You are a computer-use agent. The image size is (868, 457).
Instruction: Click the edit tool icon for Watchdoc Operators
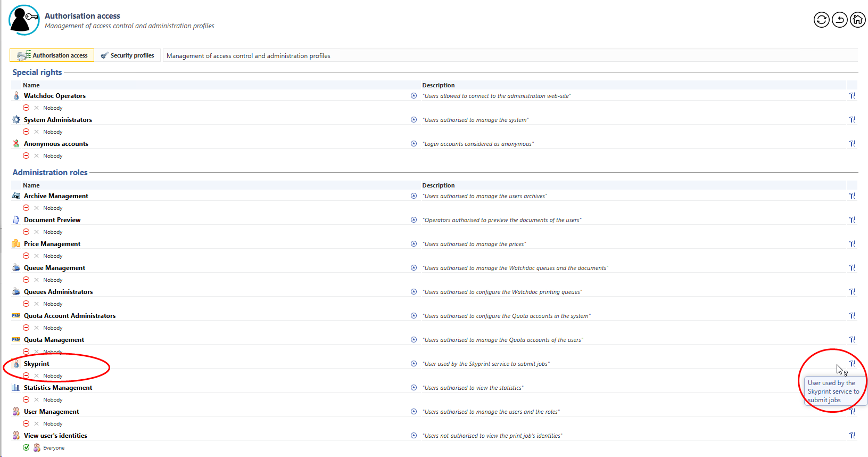(852, 96)
